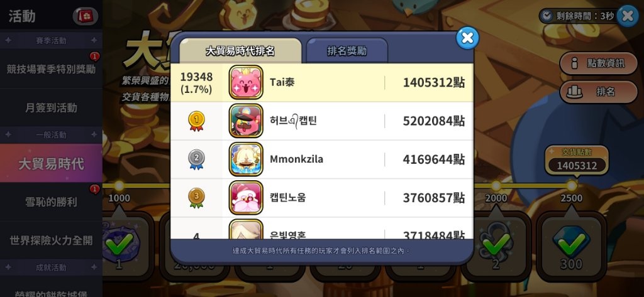Tap Mmonkzila's profile avatar

(x=246, y=159)
